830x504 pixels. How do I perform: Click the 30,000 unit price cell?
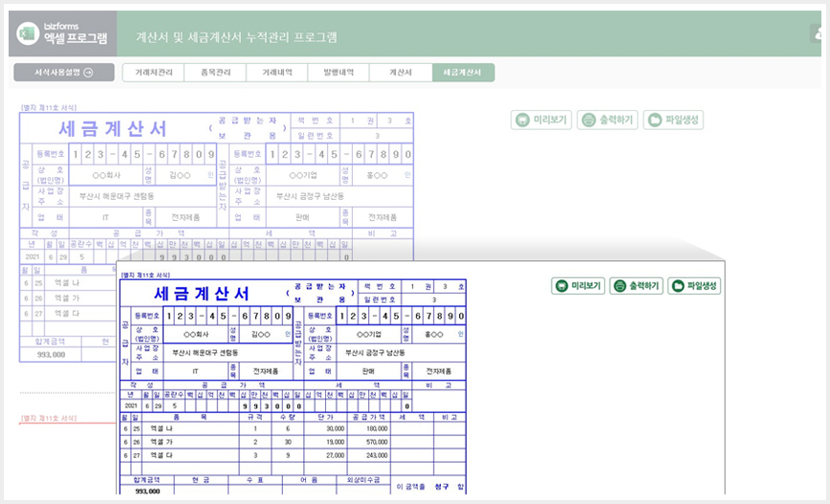(325, 428)
